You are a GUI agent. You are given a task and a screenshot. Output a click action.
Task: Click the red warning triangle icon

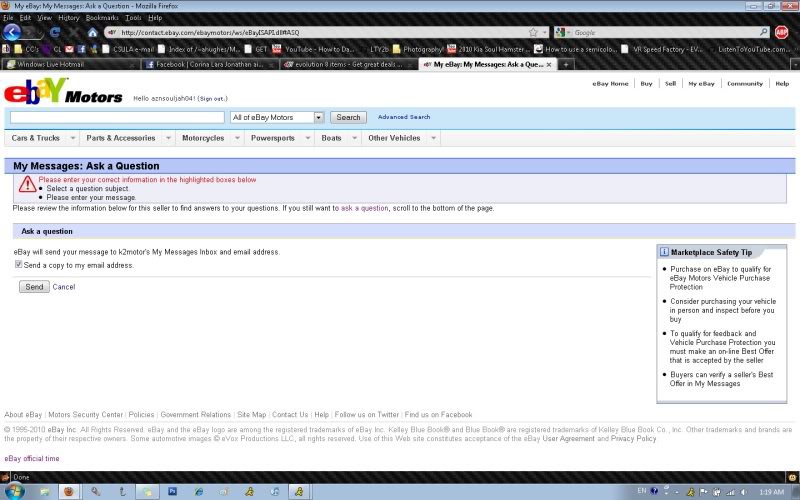click(x=27, y=185)
